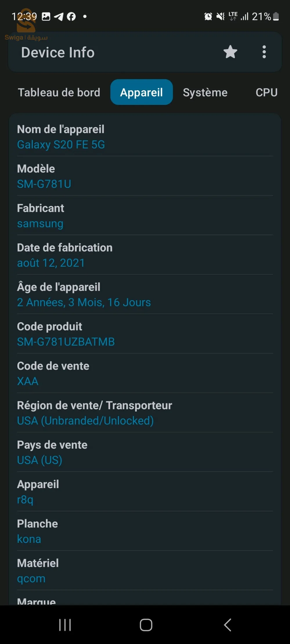Open the CPU tab
The width and height of the screenshot is (290, 644).
click(x=266, y=92)
